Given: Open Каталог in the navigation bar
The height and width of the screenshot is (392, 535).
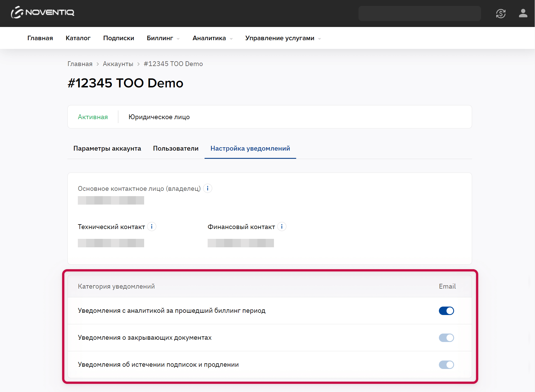Looking at the screenshot, I should point(78,38).
